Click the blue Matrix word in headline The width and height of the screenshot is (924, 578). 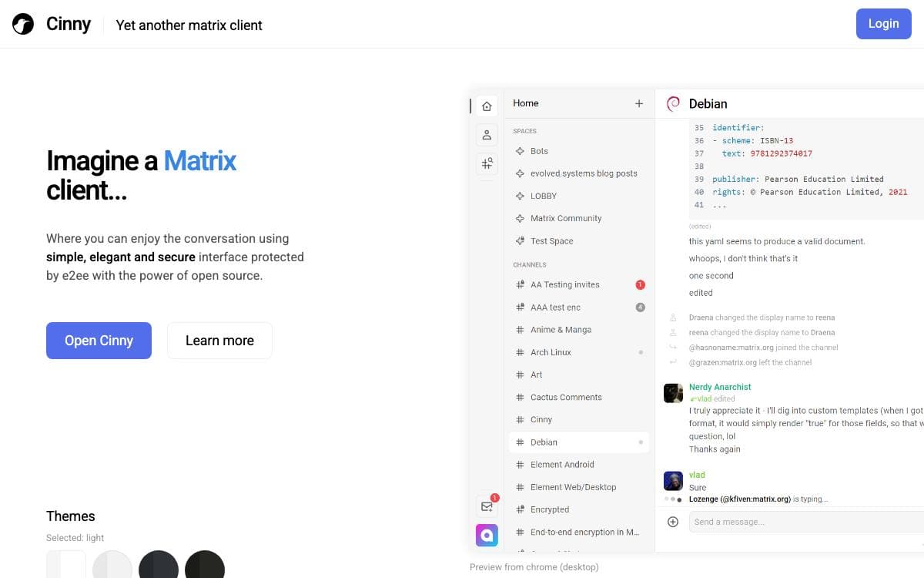[200, 160]
